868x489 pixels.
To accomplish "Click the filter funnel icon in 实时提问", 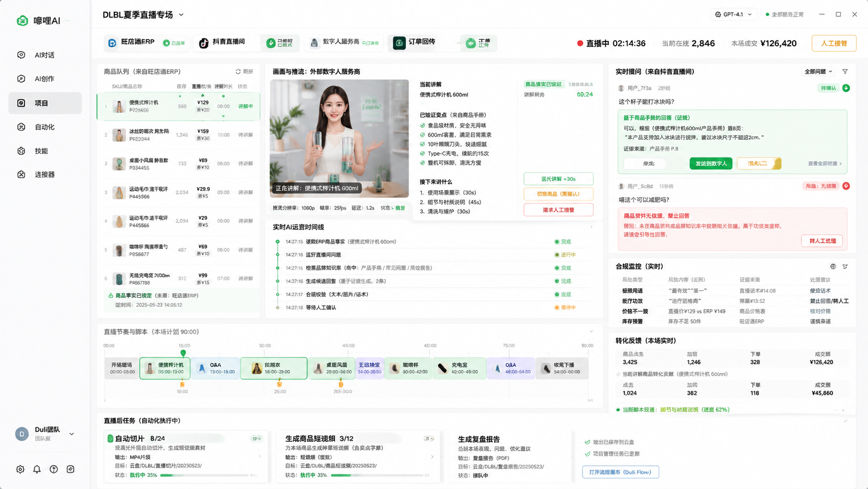I will pyautogui.click(x=845, y=72).
